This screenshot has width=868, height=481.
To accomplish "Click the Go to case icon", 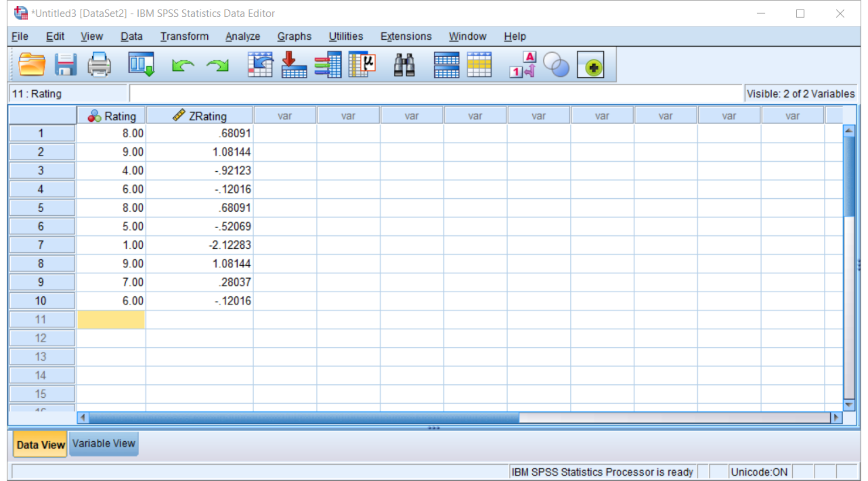I will [x=260, y=65].
